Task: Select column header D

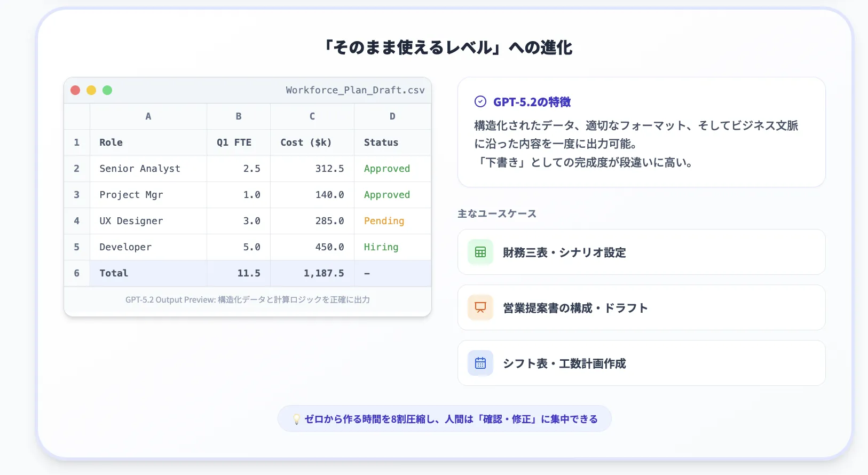Action: [392, 116]
